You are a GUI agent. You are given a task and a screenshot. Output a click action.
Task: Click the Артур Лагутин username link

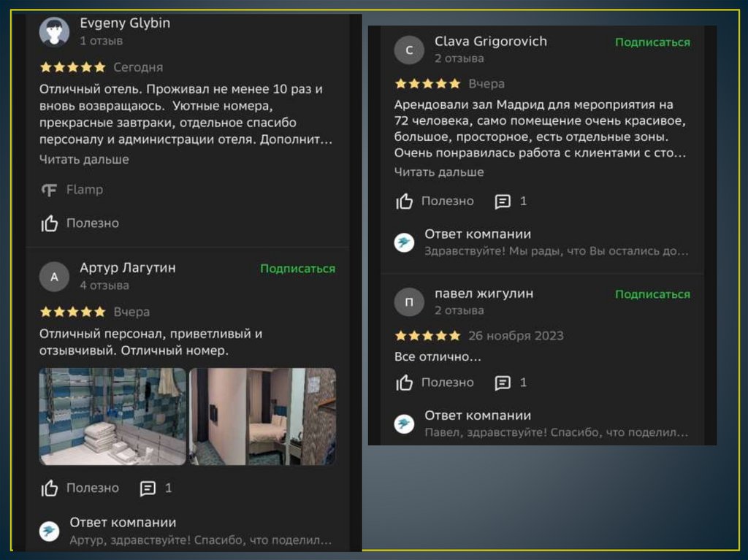[x=127, y=268]
